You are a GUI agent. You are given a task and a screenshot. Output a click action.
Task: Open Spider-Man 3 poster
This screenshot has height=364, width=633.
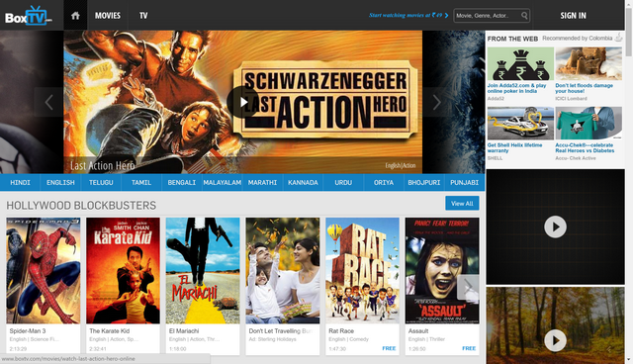pyautogui.click(x=44, y=270)
